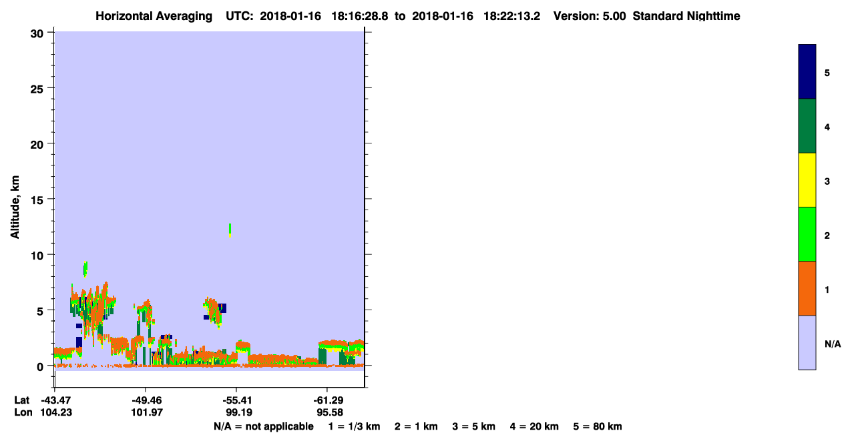Click longitude value '104.23'
This screenshot has height=445, width=868.
point(55,412)
